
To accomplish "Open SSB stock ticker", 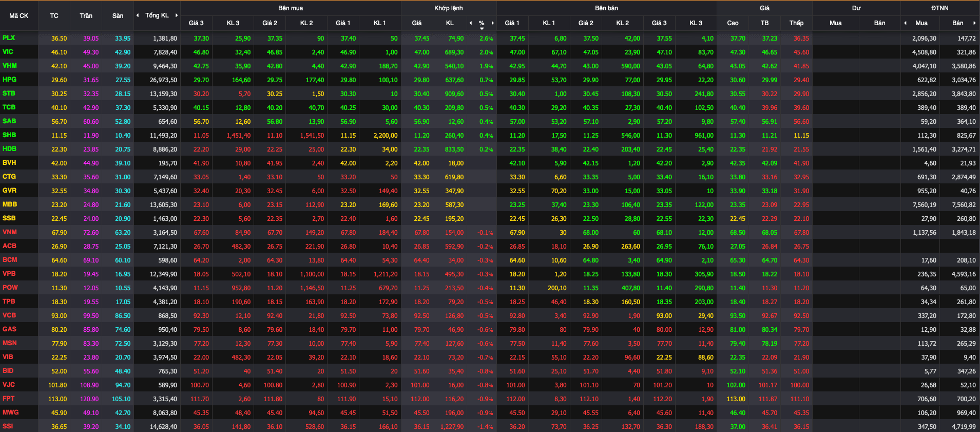I will [x=9, y=218].
